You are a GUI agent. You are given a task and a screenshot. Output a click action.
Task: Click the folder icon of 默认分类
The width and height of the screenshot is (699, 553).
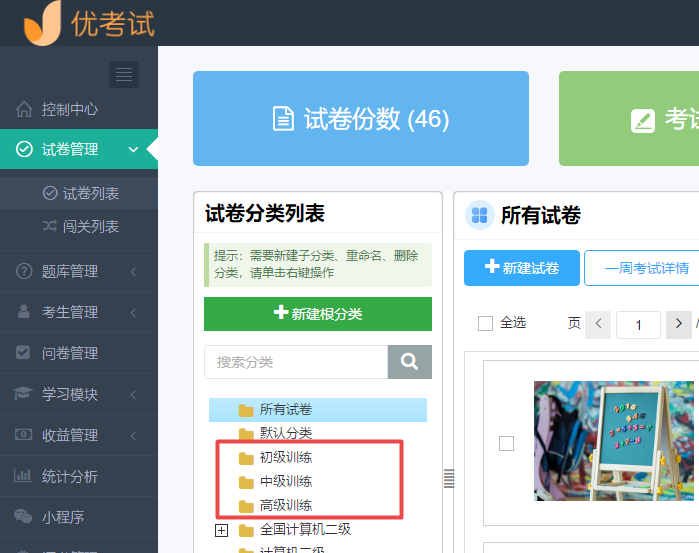coord(246,433)
